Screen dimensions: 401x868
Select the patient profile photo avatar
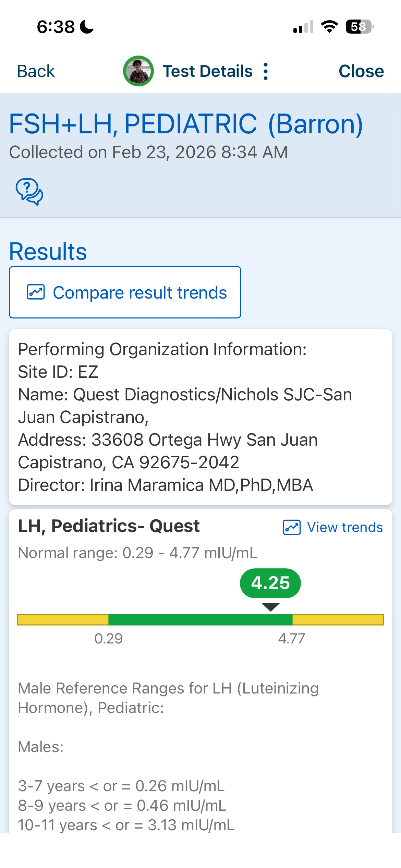(x=138, y=71)
